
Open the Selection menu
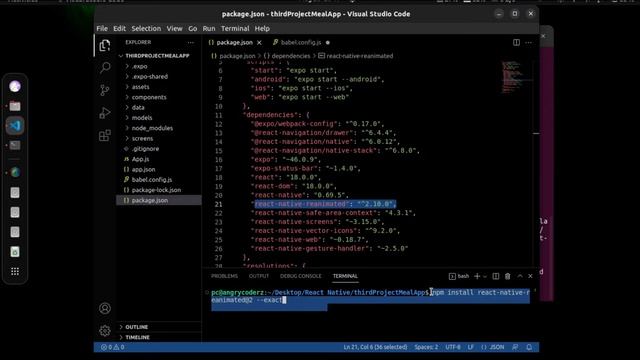tap(146, 29)
